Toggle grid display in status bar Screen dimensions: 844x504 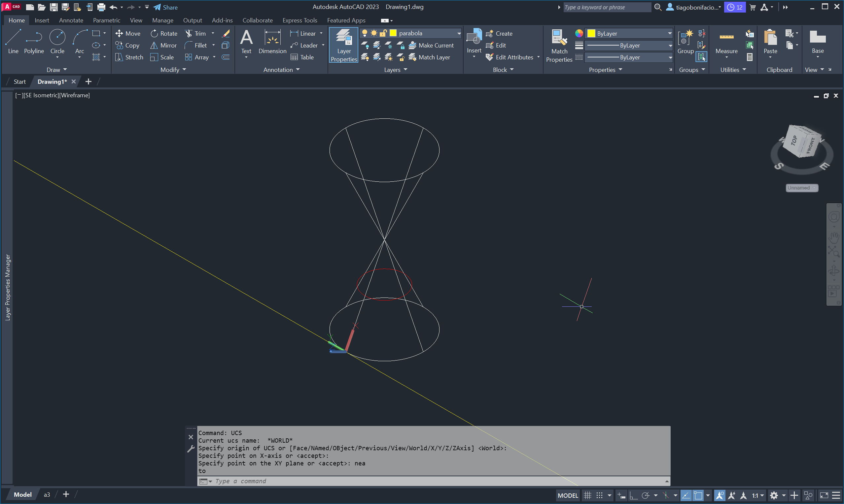coord(587,495)
